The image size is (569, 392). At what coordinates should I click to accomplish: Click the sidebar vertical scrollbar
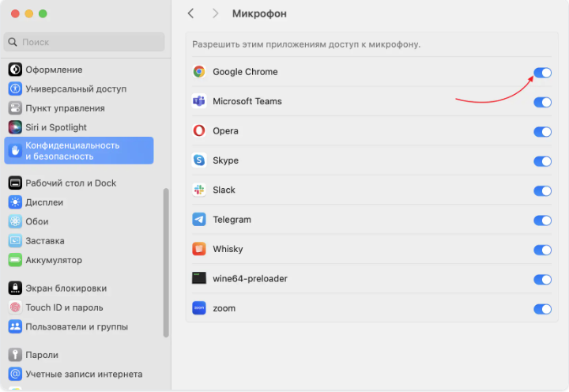pyautogui.click(x=166, y=263)
